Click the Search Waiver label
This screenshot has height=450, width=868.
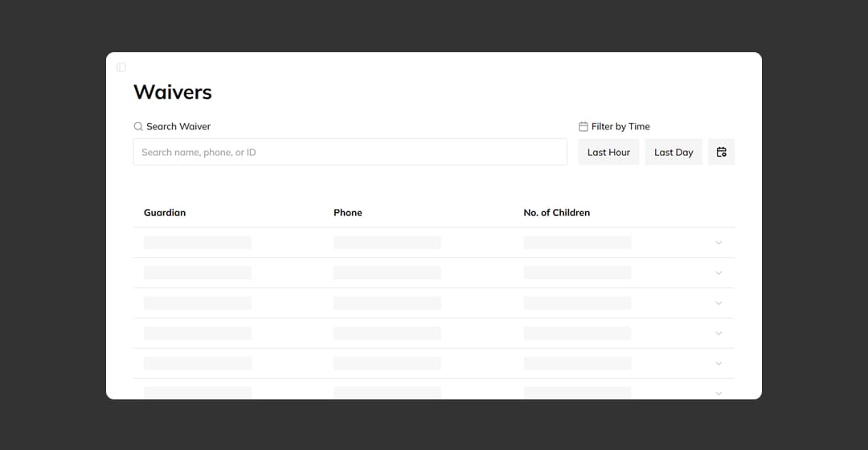tap(178, 127)
